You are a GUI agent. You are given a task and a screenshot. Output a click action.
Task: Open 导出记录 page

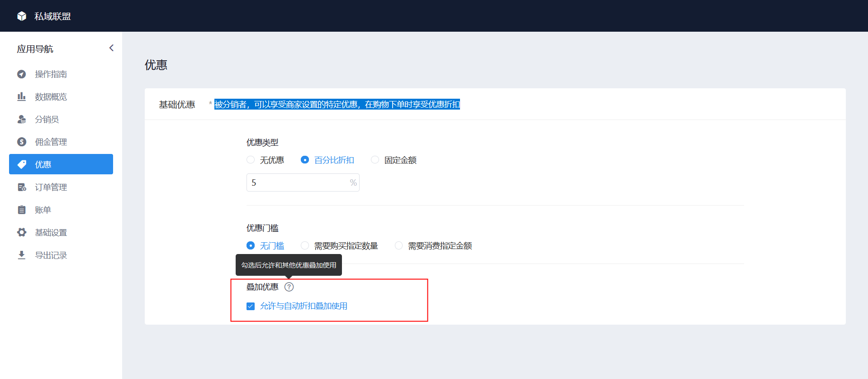(61, 255)
